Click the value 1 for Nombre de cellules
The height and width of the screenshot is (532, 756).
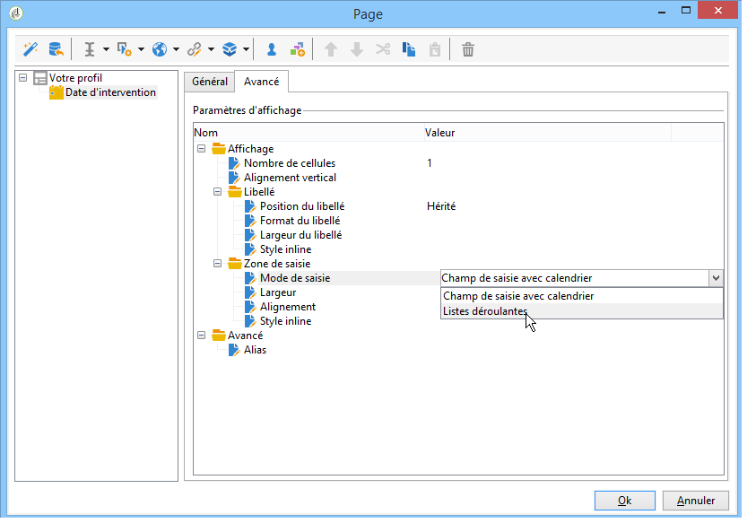[429, 163]
